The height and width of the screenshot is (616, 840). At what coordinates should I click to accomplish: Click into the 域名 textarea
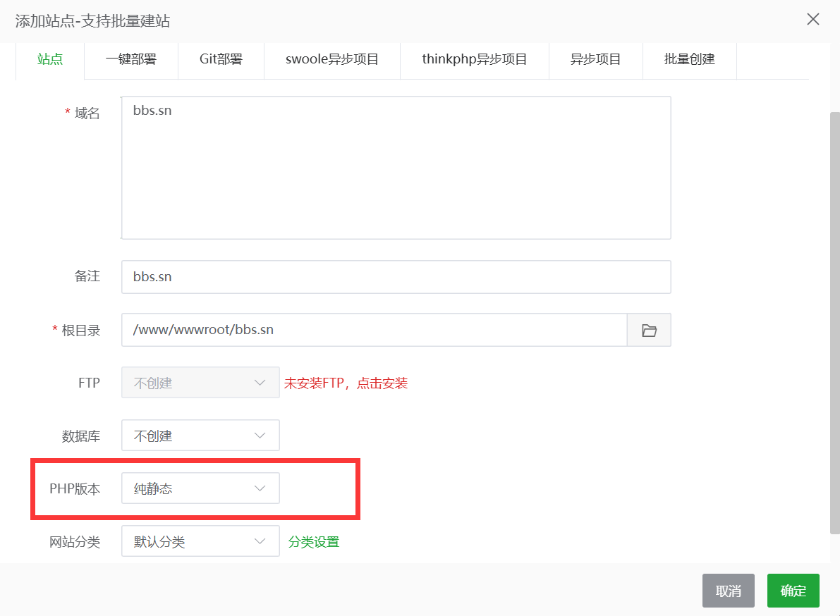(396, 168)
